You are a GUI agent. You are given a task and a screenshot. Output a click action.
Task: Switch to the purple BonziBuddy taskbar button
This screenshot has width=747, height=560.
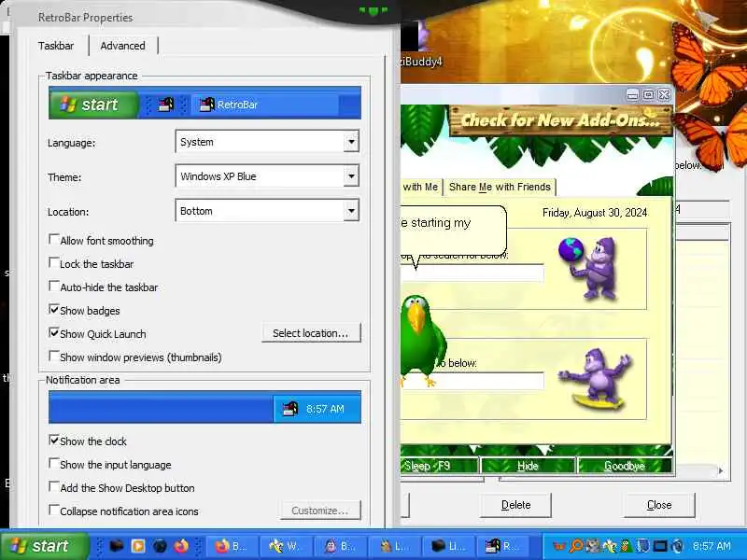pos(341,546)
